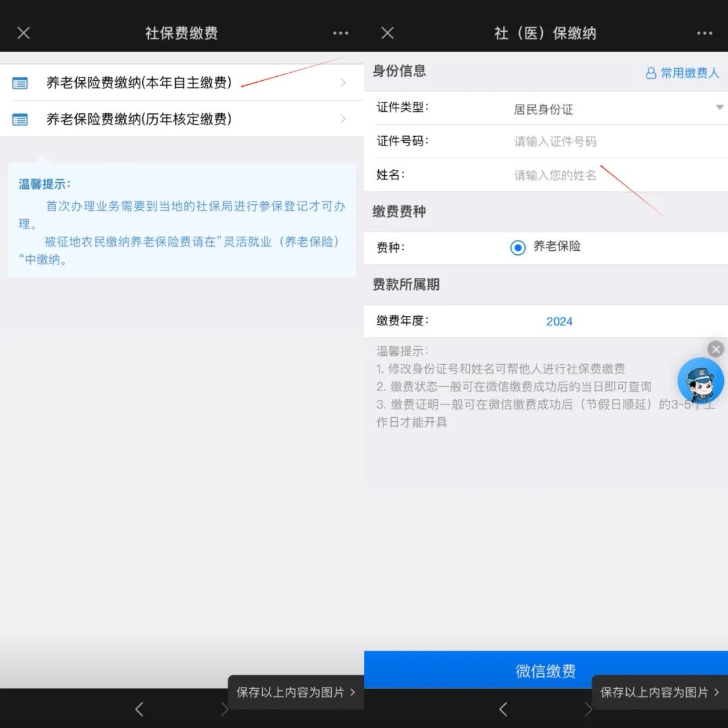Tap the 养老保险费缴纳(本年自主缴费) list icon
Screen dimensions: 728x728
pos(19,82)
